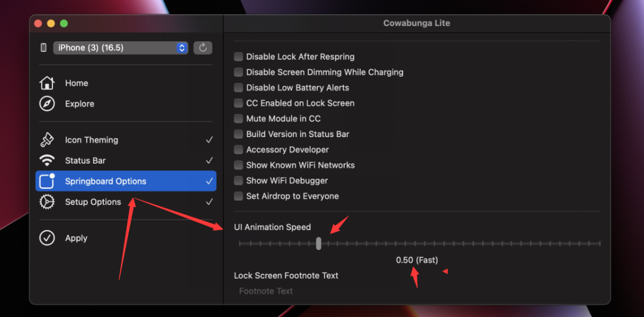Toggle the Springboard Options enabled checkmark
This screenshot has height=317, width=644.
[209, 181]
